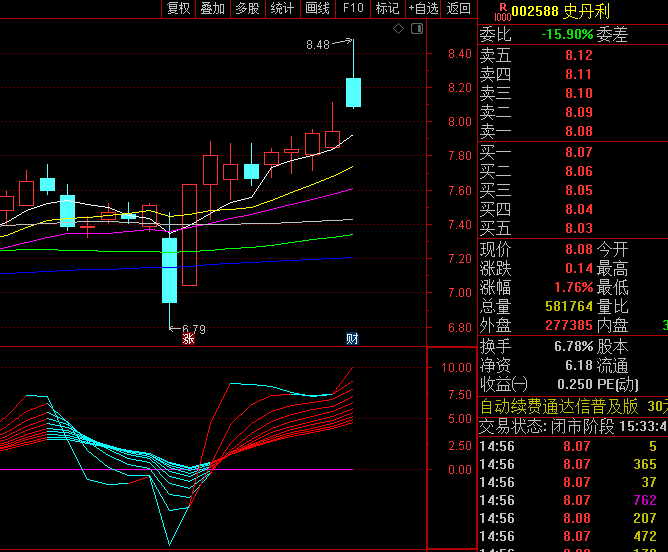Toggle the PE(动) dynamic ratio label
This screenshot has width=668, height=552.
click(619, 384)
